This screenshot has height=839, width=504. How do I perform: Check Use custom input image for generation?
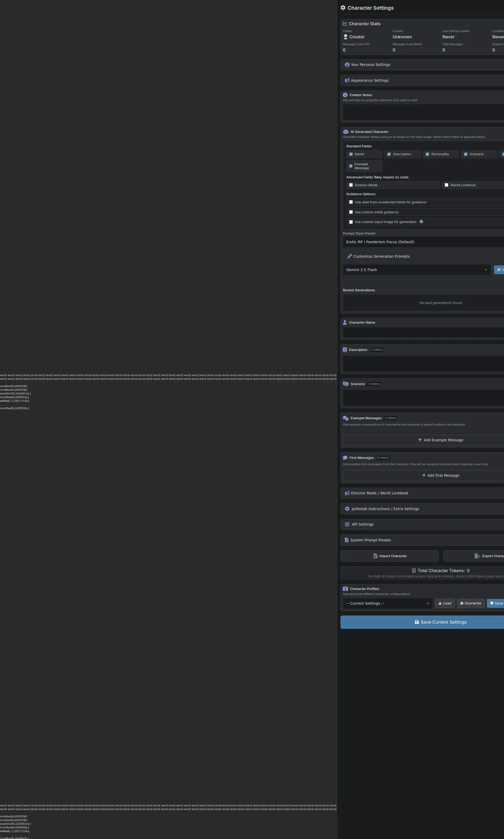(351, 222)
